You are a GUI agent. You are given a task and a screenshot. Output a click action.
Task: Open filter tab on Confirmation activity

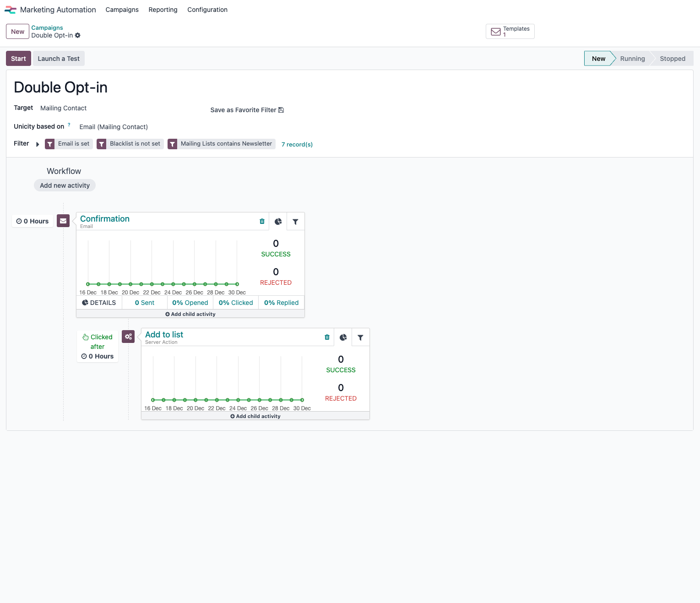295,222
